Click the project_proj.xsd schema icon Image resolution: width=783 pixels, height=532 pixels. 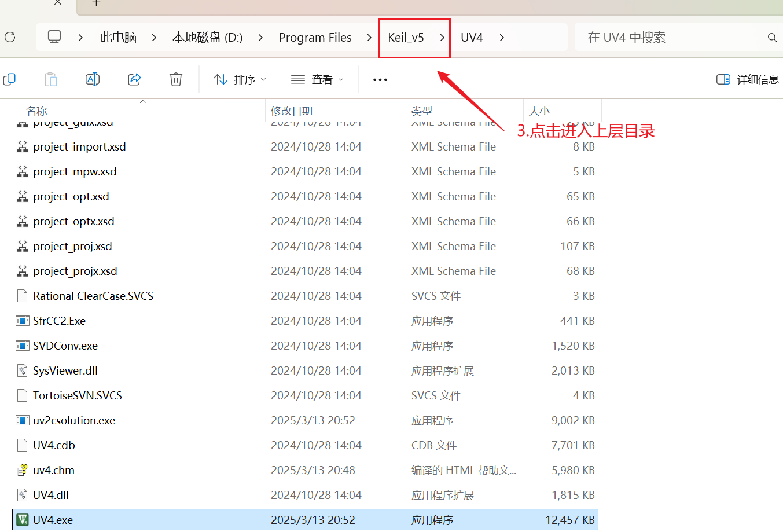(x=23, y=247)
